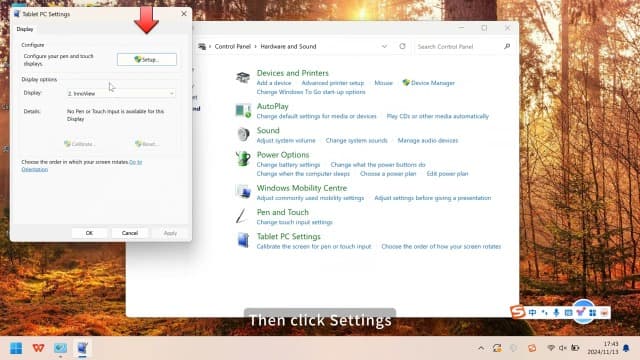Viewport: 640px width, 360px height.
Task: Click the Tablet PC Settings icon in Control Panel
Action: click(243, 240)
